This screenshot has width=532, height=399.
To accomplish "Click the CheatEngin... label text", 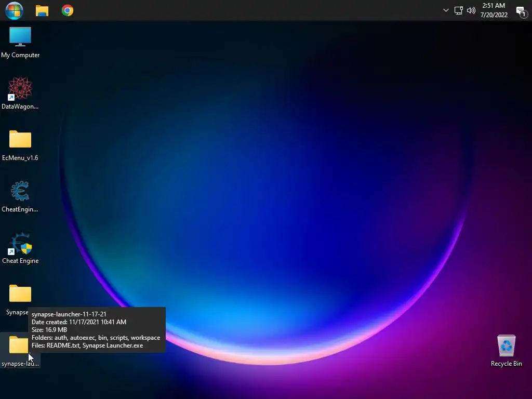I will [x=20, y=209].
